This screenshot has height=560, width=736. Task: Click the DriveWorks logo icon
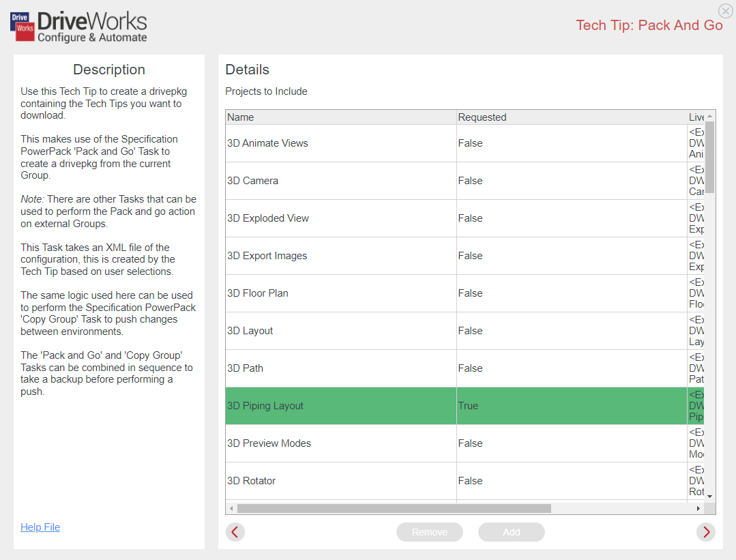click(20, 26)
